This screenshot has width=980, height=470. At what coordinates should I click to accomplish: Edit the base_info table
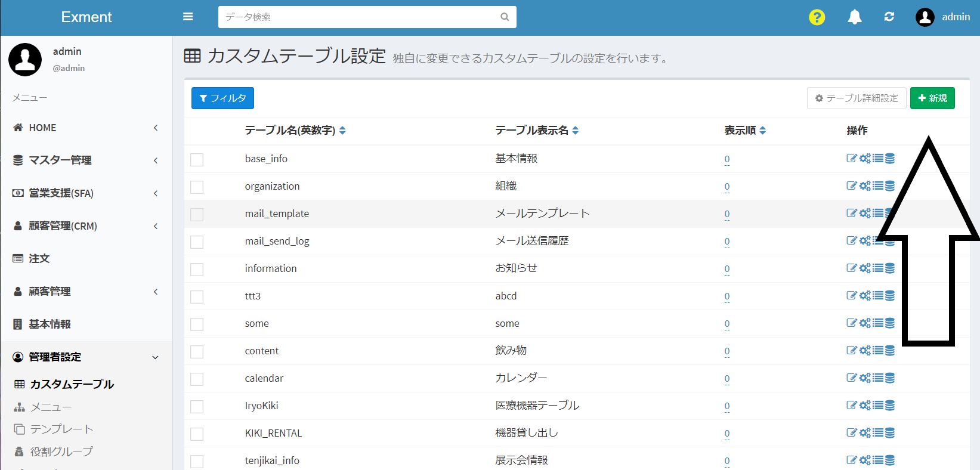pyautogui.click(x=852, y=158)
